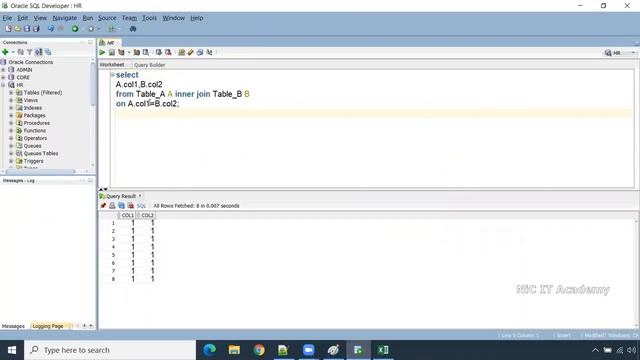Viewport: 640px width, 360px height.
Task: Open the SQL Tuning Advisor icon
Action: (146, 52)
